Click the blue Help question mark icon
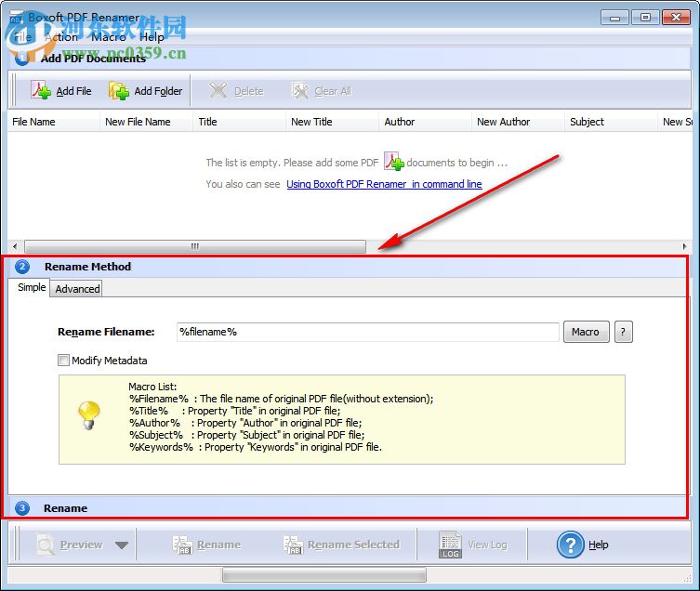The image size is (700, 591). coord(570,545)
